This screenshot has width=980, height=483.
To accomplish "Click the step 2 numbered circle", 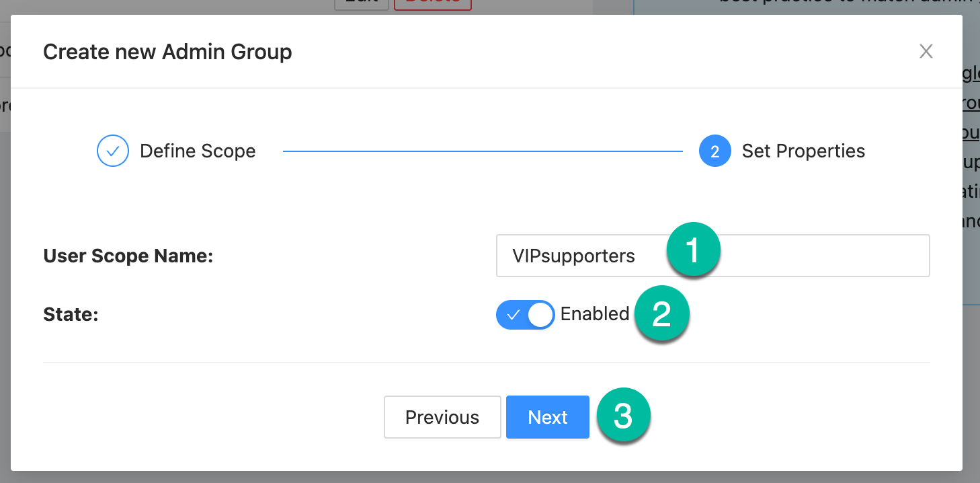I will [714, 151].
